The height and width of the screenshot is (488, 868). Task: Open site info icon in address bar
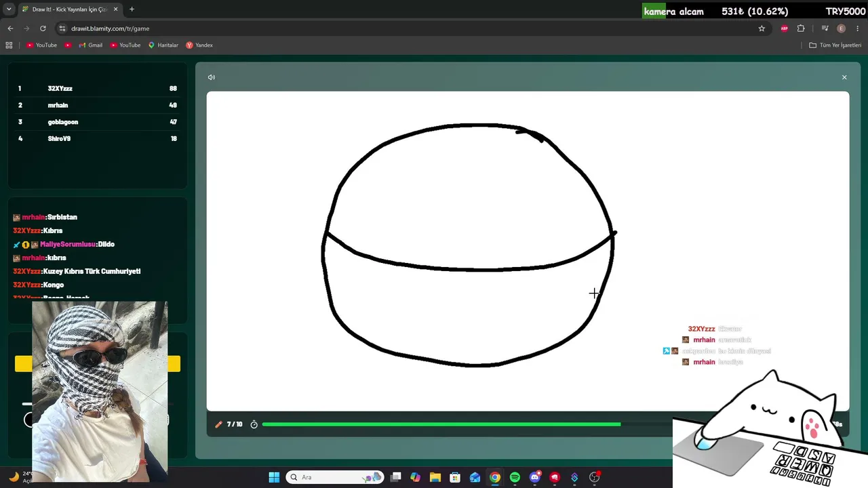(62, 28)
